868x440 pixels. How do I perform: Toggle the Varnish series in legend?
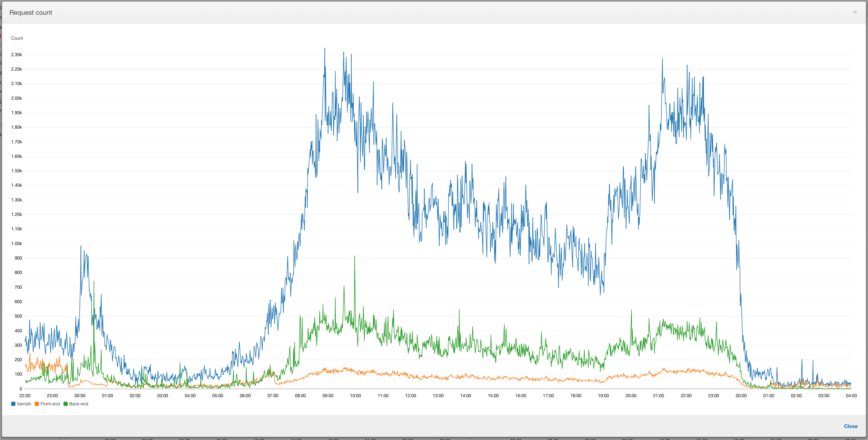coord(24,404)
